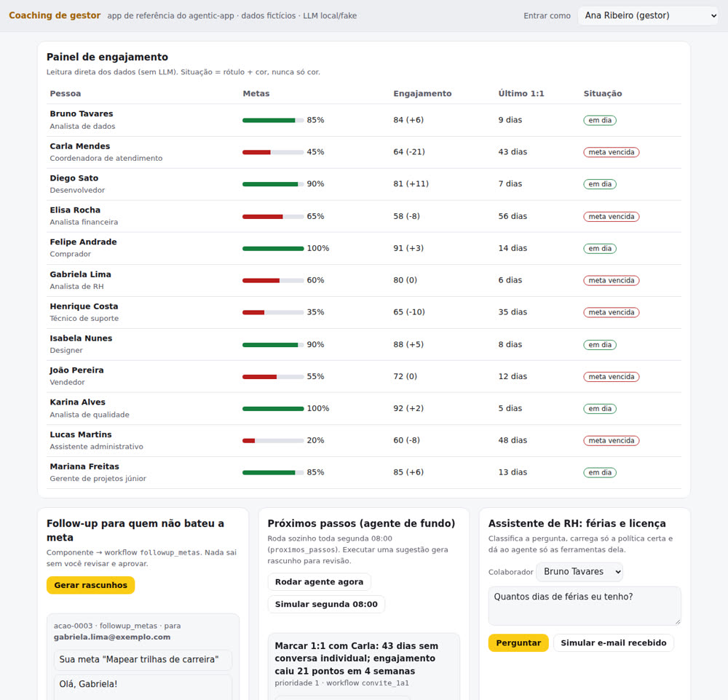
Task: Click engagement value '64 (-21)'
Action: [x=409, y=152]
